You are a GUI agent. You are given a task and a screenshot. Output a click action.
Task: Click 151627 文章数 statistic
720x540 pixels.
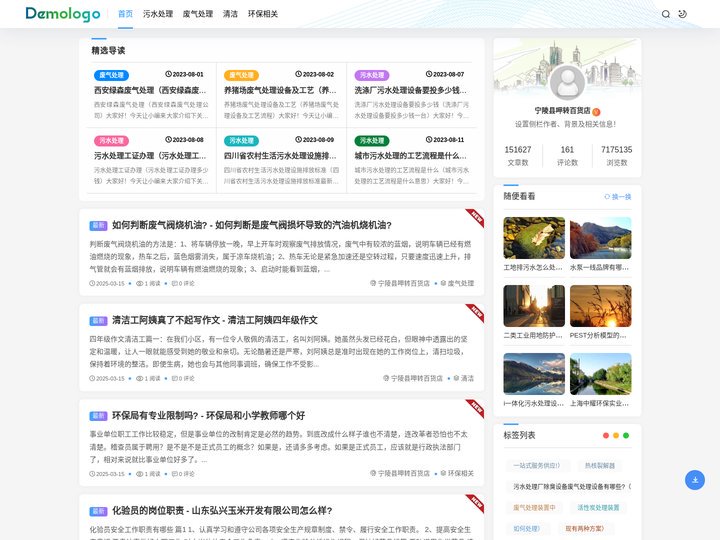click(x=518, y=156)
